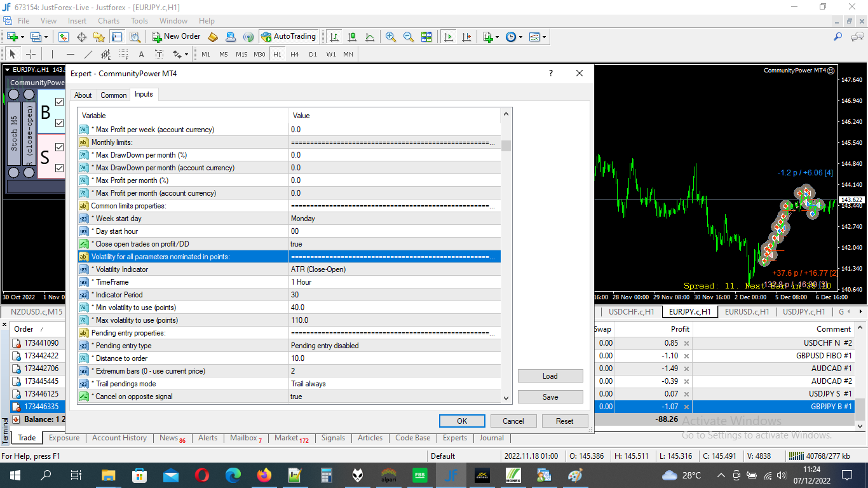Screen dimensions: 868x488
Task: Select the Text Label 'T' tool
Action: tap(159, 54)
